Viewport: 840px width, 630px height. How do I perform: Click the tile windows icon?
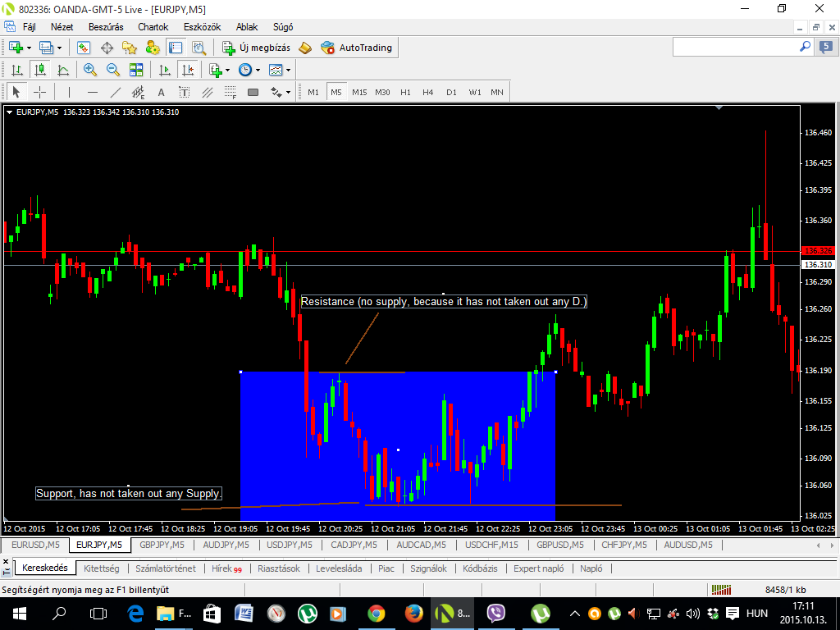135,70
